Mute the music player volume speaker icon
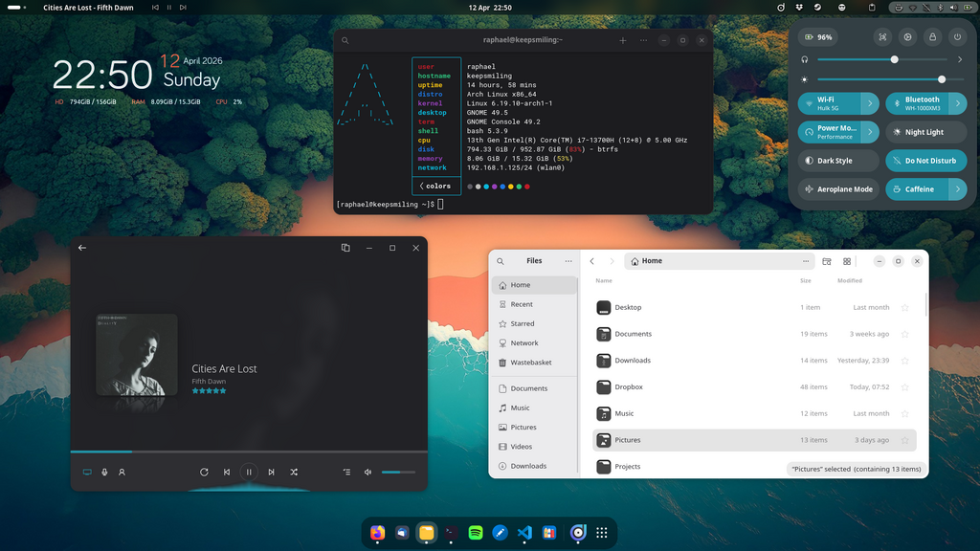980x551 pixels. point(368,473)
